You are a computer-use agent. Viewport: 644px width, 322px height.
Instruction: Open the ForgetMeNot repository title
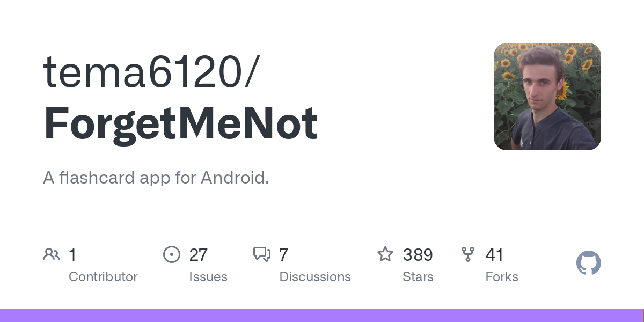pyautogui.click(x=181, y=123)
